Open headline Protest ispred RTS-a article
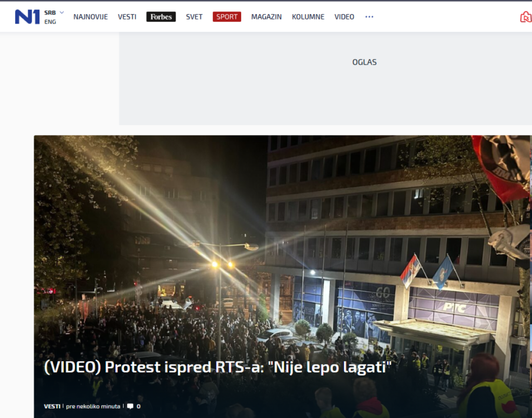 [218, 367]
